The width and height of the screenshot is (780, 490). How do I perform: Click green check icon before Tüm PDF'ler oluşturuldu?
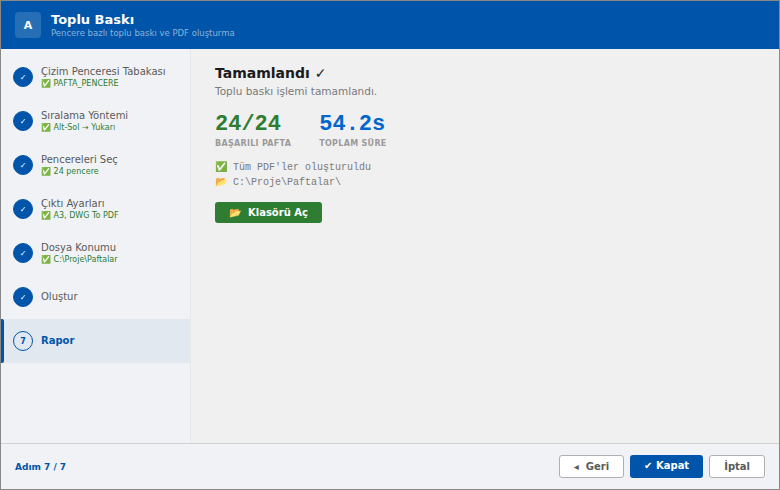click(x=221, y=166)
